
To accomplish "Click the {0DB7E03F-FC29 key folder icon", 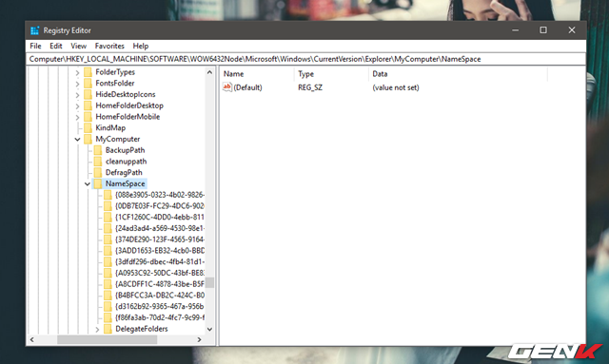I will pyautogui.click(x=108, y=206).
